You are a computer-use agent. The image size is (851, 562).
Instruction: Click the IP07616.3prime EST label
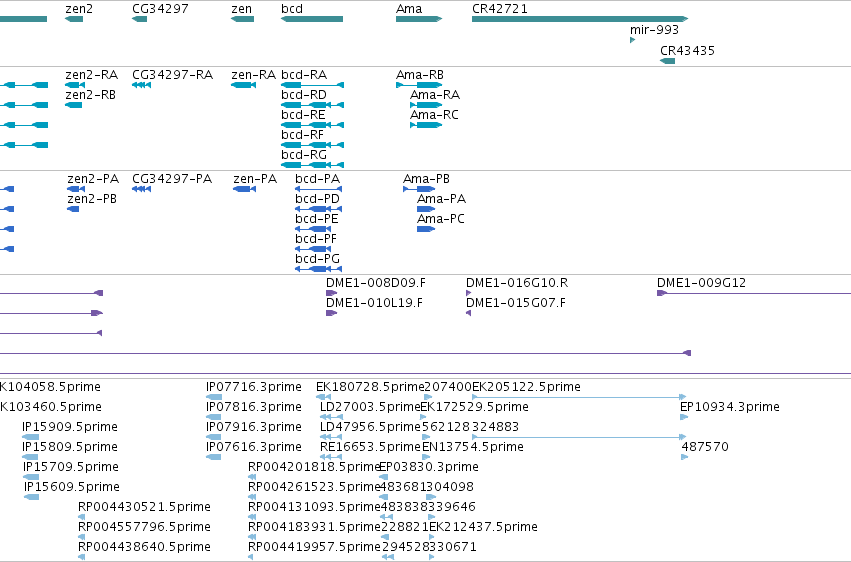click(253, 447)
